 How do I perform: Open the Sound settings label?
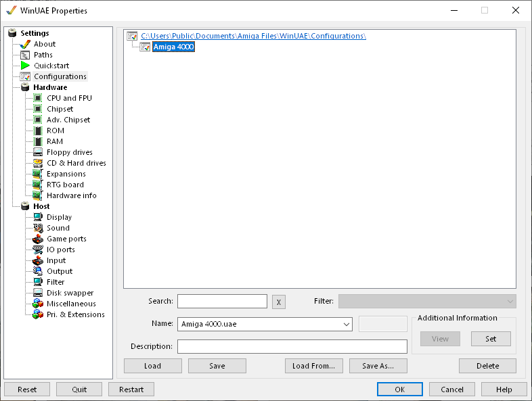click(x=58, y=228)
